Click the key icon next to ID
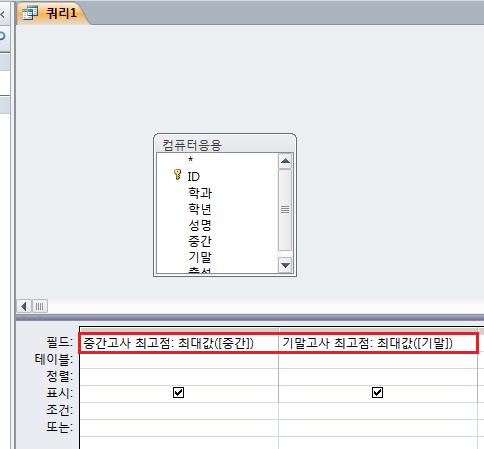Screen dimensions: 484x449 pos(177,175)
